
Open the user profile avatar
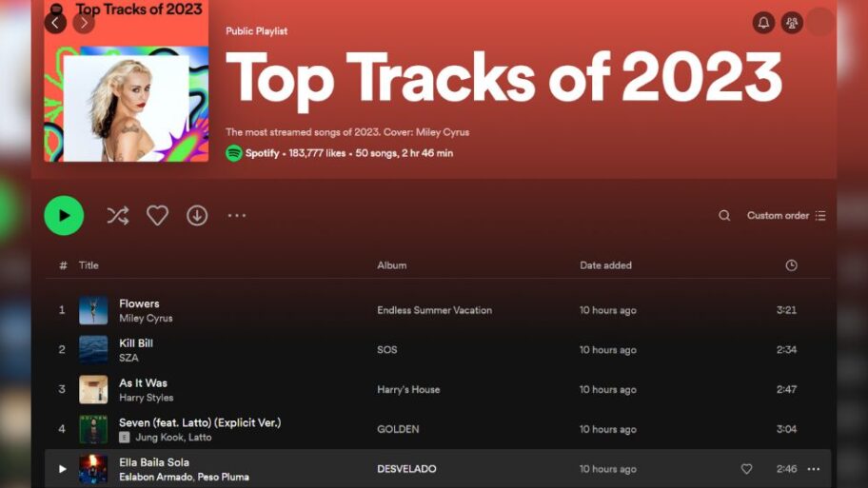click(x=820, y=23)
